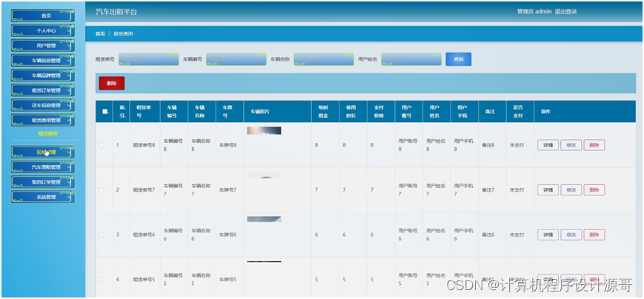This screenshot has width=644, height=299.
Task: Go to 首页 via the breadcrumb
Action: pos(100,33)
